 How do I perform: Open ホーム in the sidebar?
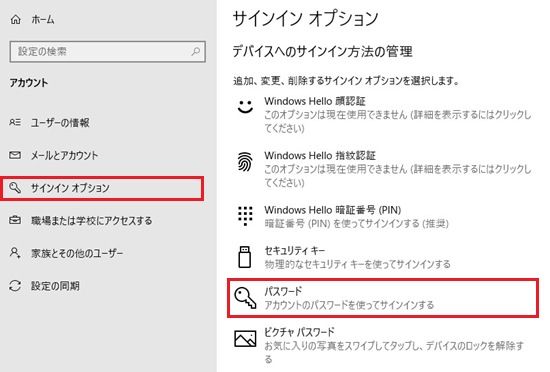[x=42, y=20]
